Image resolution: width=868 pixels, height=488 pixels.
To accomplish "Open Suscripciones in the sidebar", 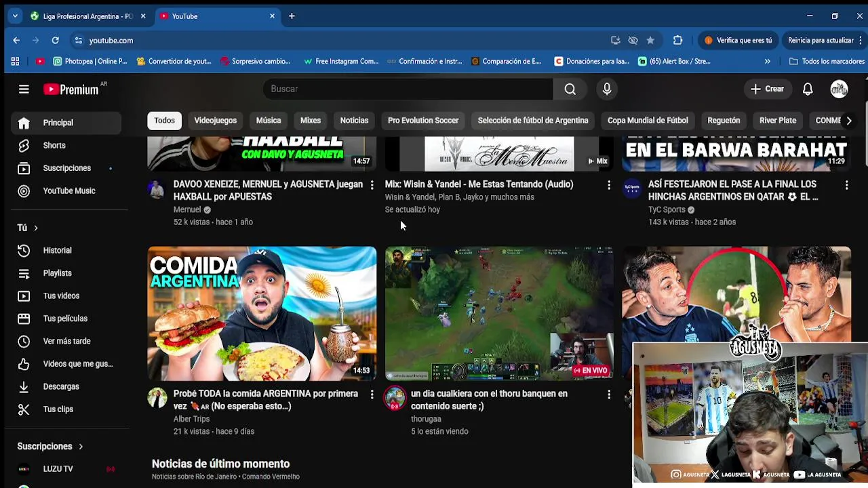I will pyautogui.click(x=66, y=168).
